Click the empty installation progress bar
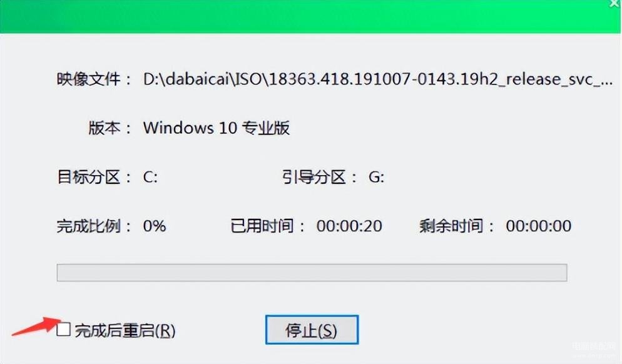 pyautogui.click(x=312, y=273)
